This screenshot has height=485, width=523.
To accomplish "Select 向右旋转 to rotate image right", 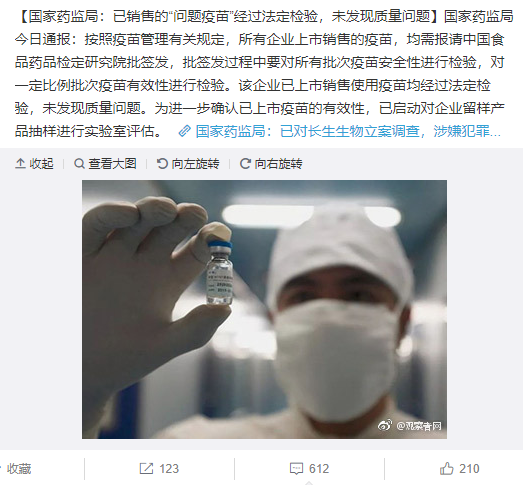I will tap(271, 163).
